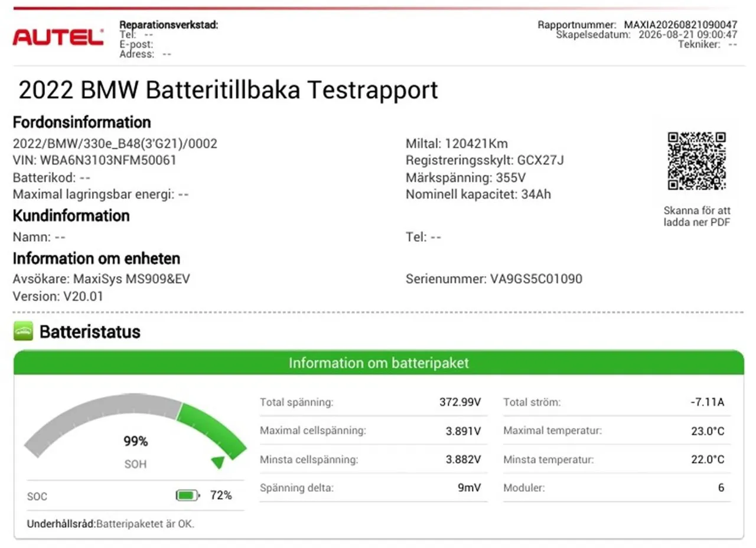Click the max temperature value 23.0°C
This screenshot has width=756, height=548.
tap(708, 431)
